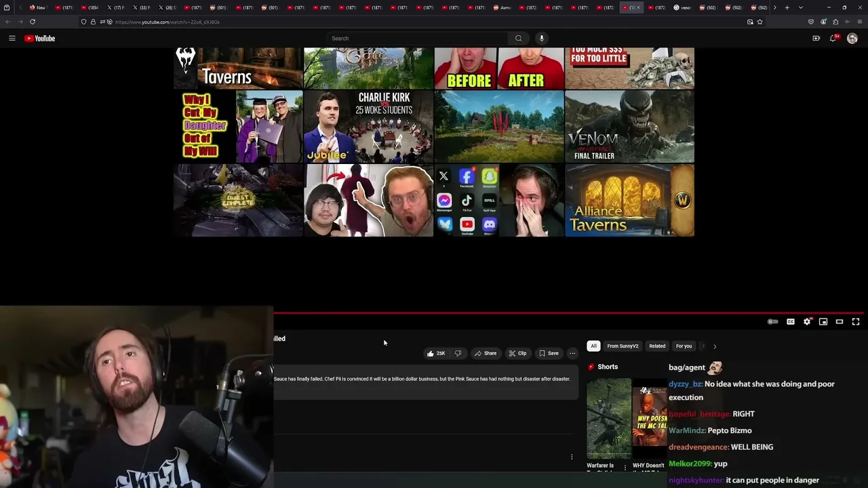Open the Too Much $$$ For Too Little video
This screenshot has width=868, height=488.
tap(629, 68)
